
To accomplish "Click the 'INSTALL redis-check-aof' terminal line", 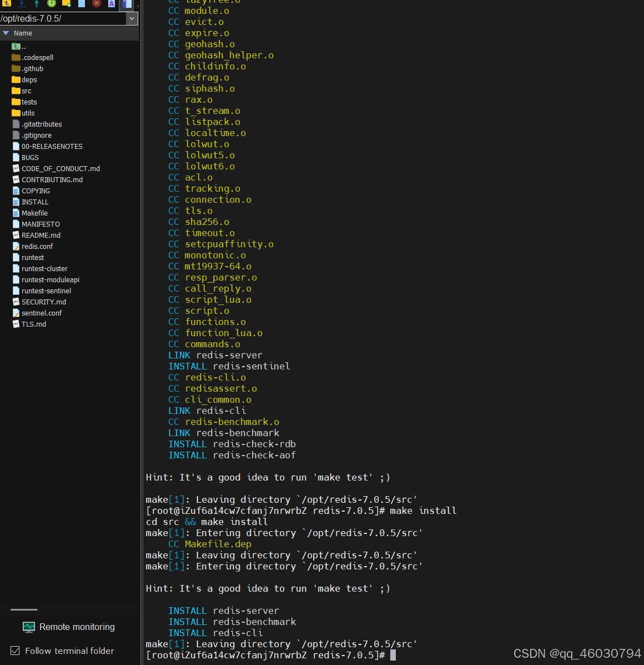I will tap(232, 455).
